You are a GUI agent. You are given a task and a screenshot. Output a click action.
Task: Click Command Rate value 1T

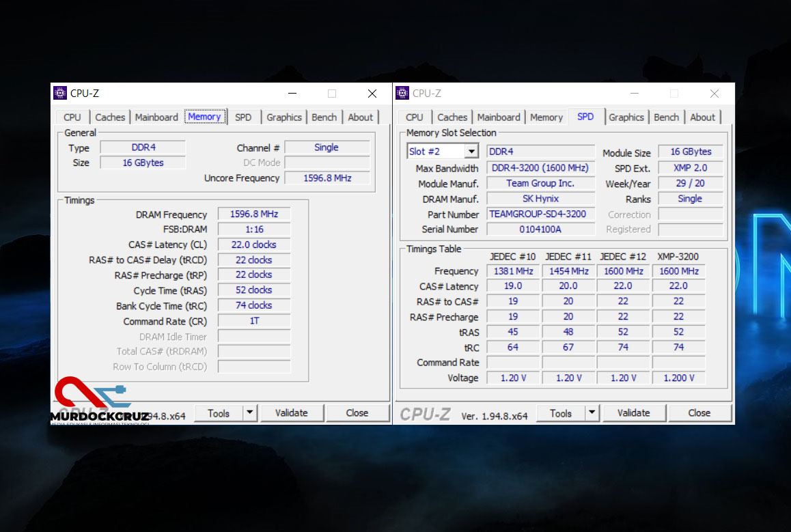254,321
